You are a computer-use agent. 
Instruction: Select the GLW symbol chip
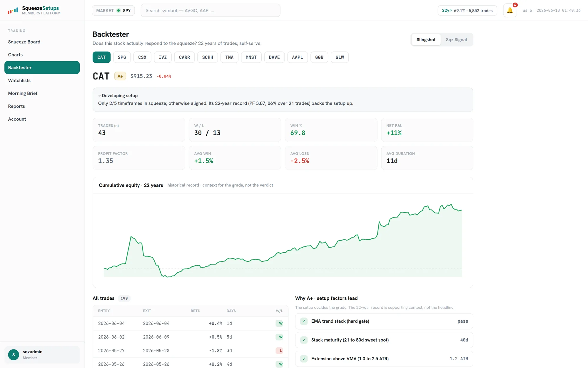(x=340, y=57)
